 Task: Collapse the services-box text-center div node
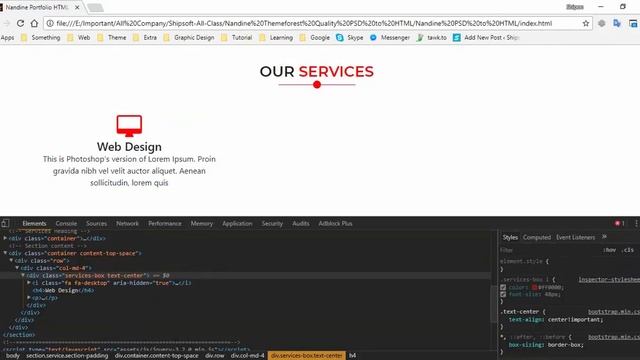pyautogui.click(x=23, y=276)
